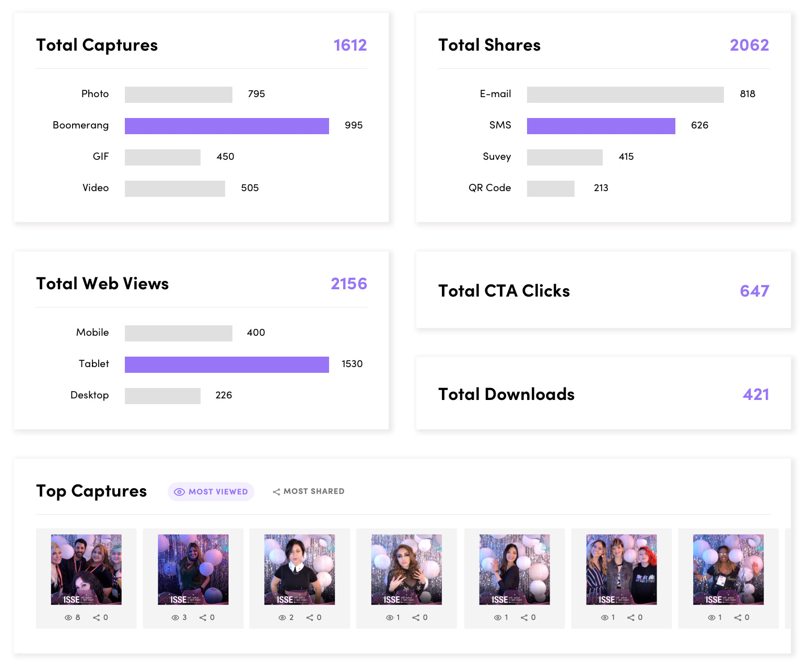The image size is (807, 672).
Task: Click the Total Downloads card
Action: pos(603,394)
